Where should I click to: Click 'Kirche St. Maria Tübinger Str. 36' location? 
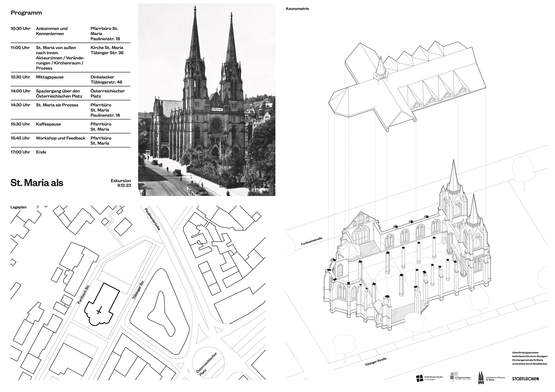coord(107,50)
